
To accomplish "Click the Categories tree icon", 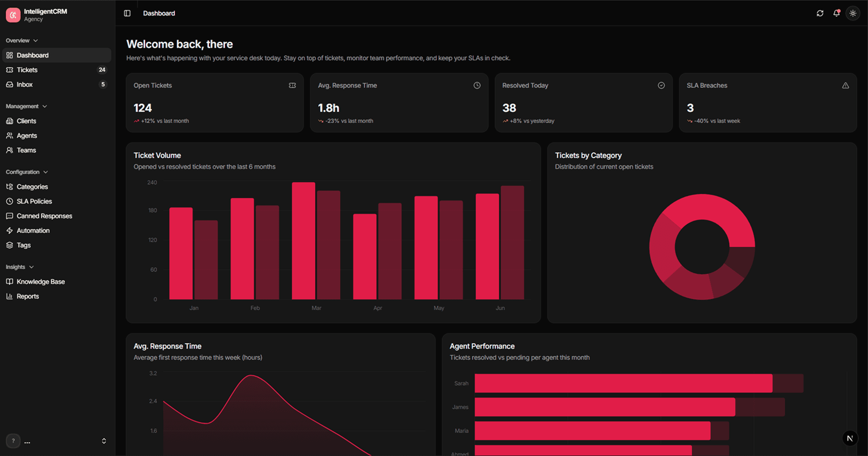I will (x=10, y=187).
